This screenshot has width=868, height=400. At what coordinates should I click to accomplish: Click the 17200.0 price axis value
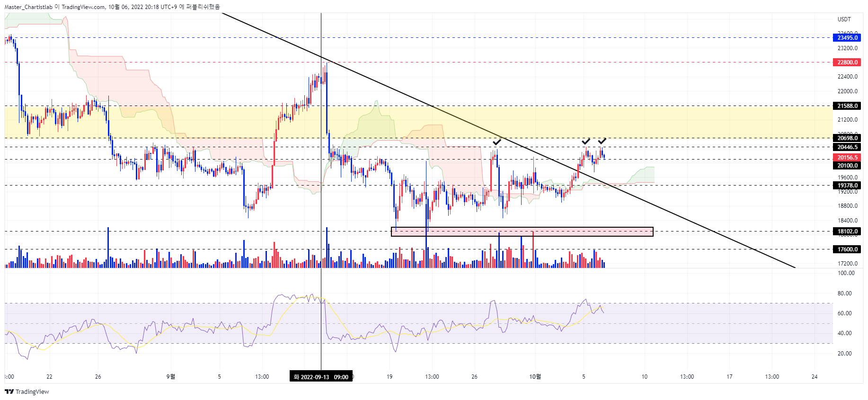tap(848, 264)
